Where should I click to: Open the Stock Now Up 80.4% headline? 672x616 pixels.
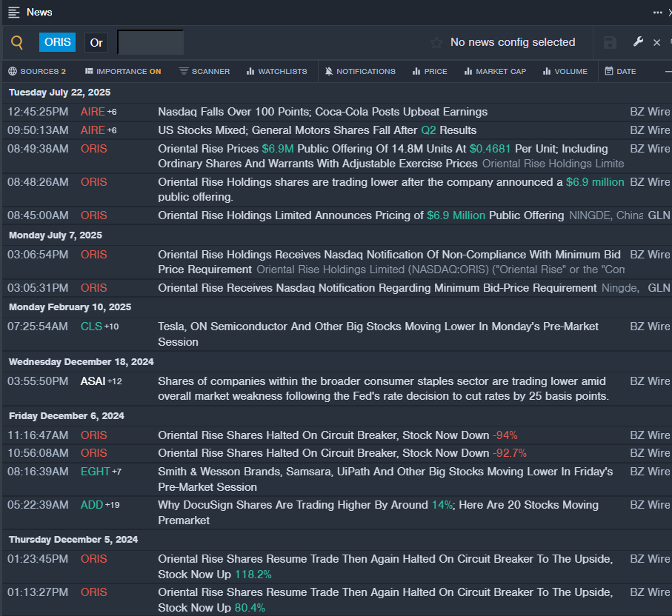coord(385,600)
